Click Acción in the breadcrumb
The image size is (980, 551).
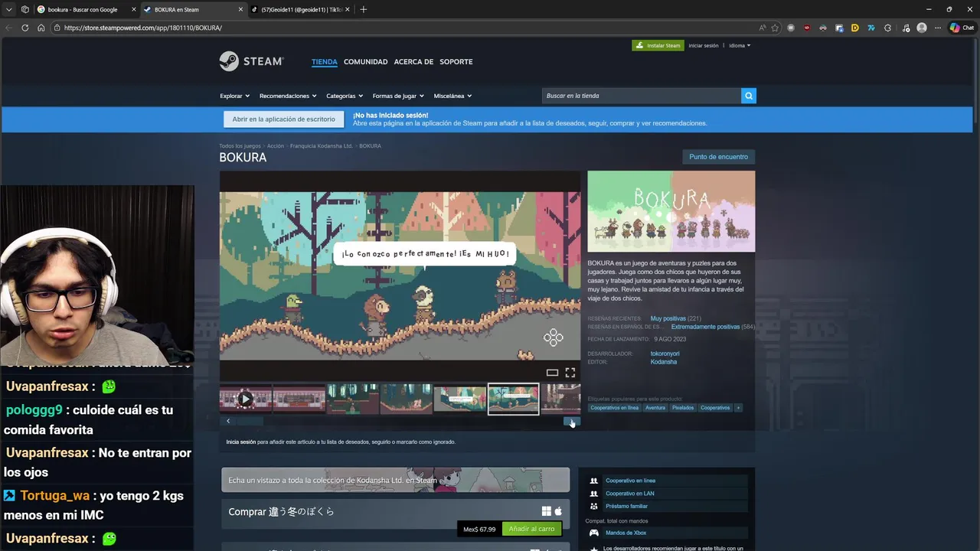pos(276,145)
